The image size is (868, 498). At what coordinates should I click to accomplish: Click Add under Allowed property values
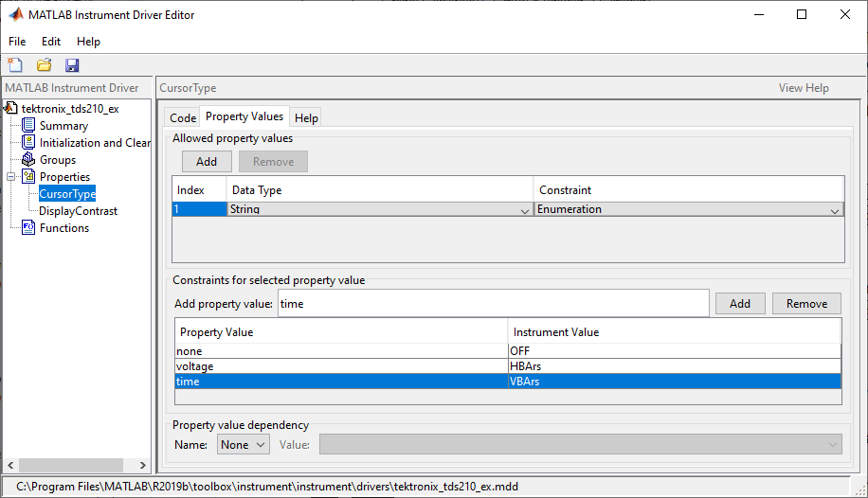point(207,162)
